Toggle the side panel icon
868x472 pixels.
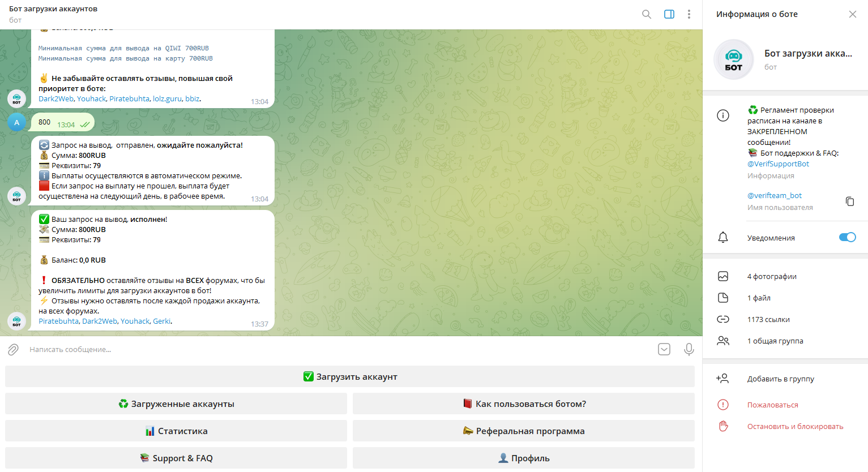[x=669, y=14]
